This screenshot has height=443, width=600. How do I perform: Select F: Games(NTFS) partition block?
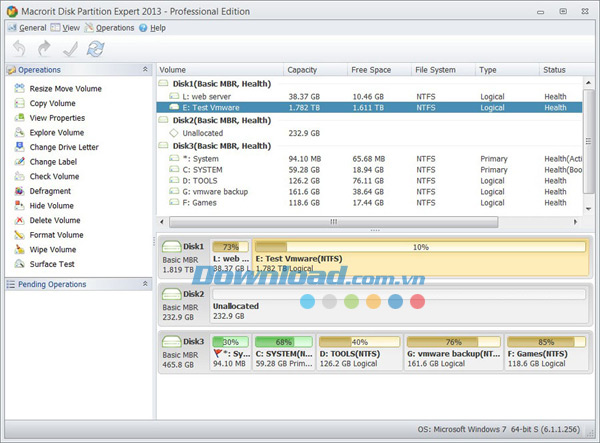coord(546,352)
